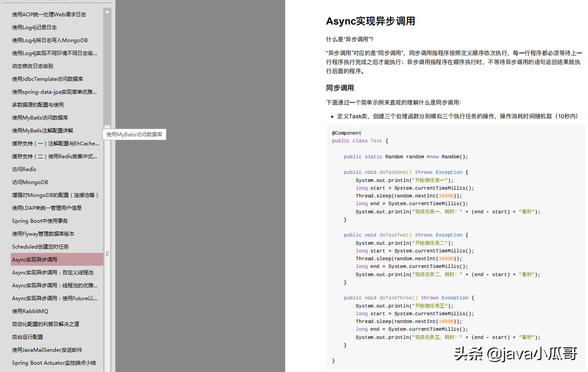The height and width of the screenshot is (372, 588).
Task: Open bookmark 使用AOP统一处理Web请求日志
Action: tap(49, 14)
